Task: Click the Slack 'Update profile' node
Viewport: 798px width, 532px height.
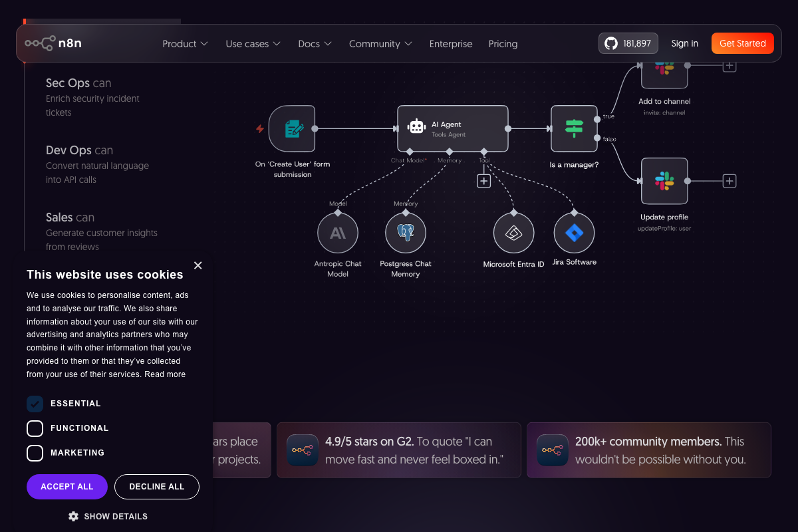Action: [664, 181]
